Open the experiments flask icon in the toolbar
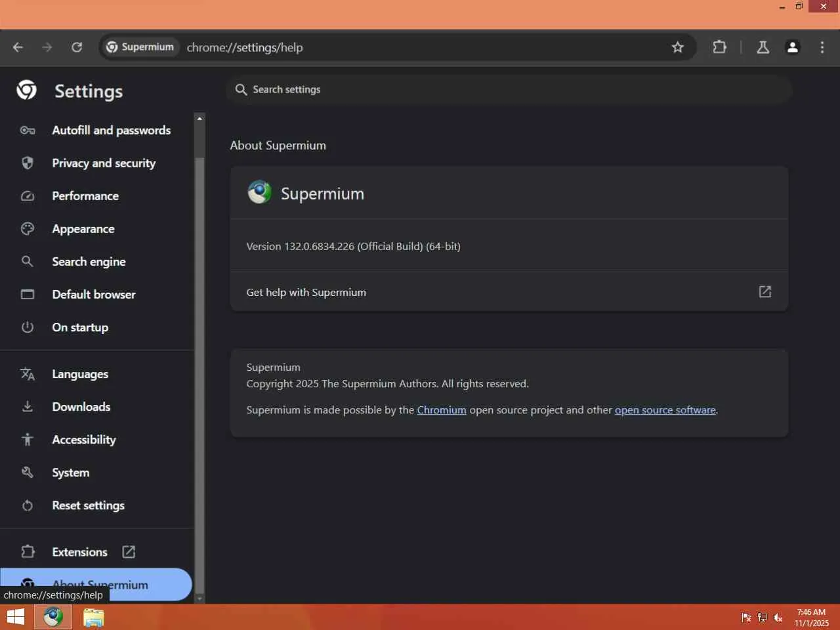840x630 pixels. point(763,47)
